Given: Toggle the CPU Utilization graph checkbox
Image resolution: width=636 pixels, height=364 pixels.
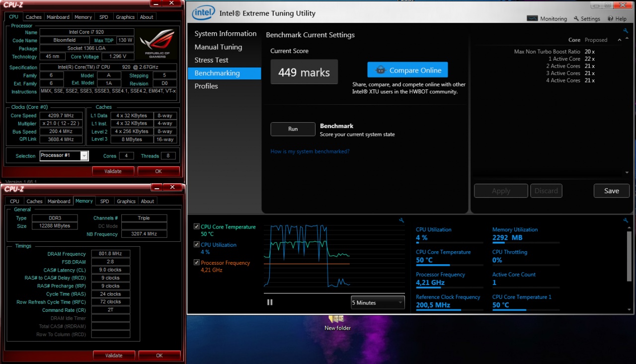Looking at the screenshot, I should coord(197,245).
